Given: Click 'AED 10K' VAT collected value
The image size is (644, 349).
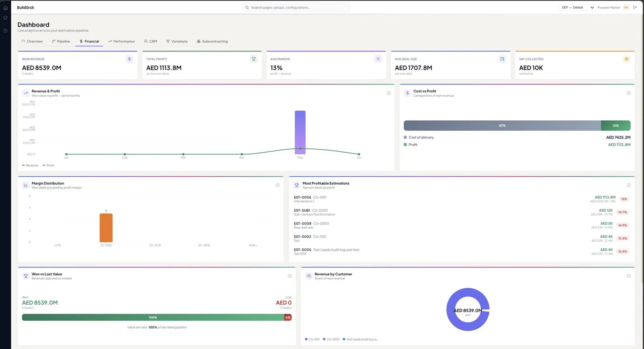Looking at the screenshot, I should [531, 68].
